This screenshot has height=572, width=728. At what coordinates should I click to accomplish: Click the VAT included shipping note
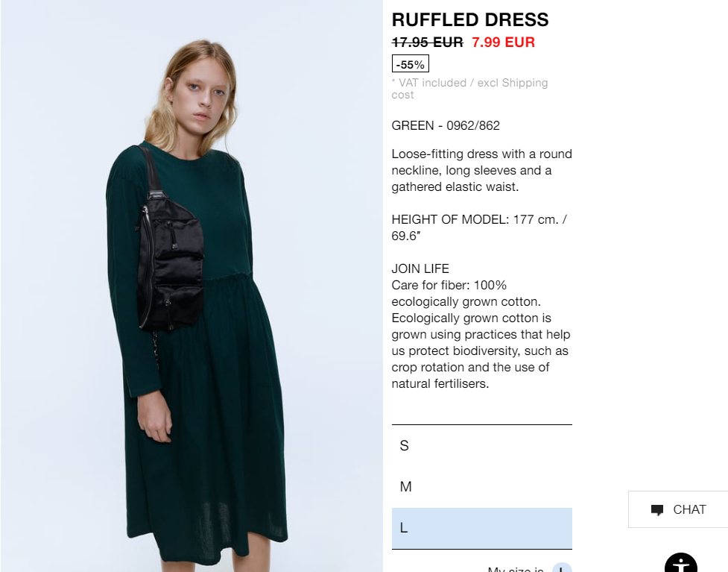click(x=469, y=88)
